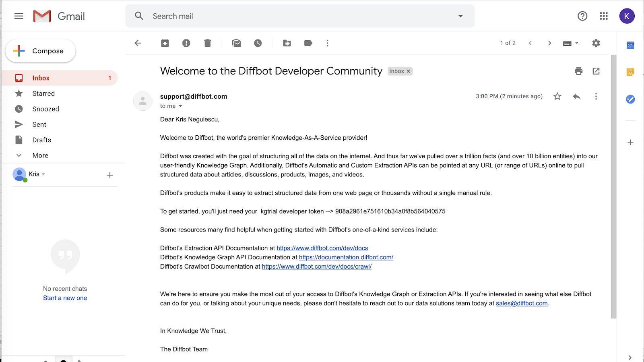Expand search options dropdown arrow
The image size is (644, 362).
tap(460, 16)
